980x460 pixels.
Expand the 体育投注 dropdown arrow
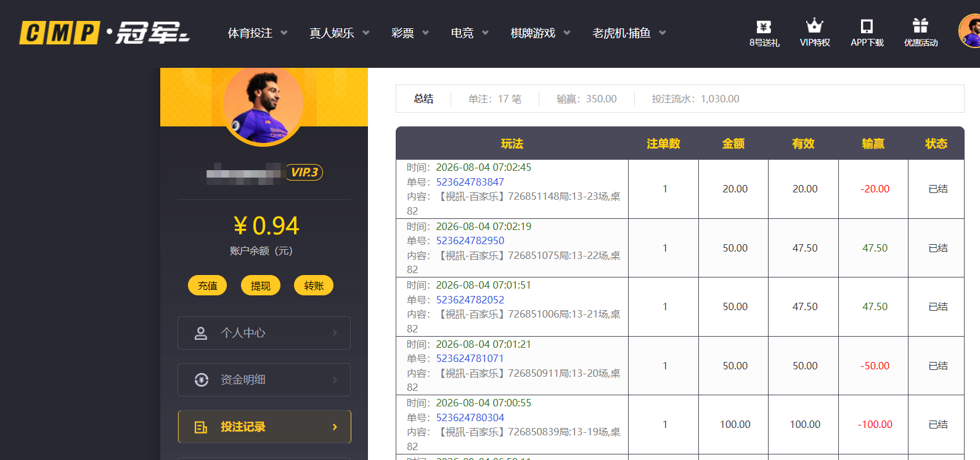[284, 33]
